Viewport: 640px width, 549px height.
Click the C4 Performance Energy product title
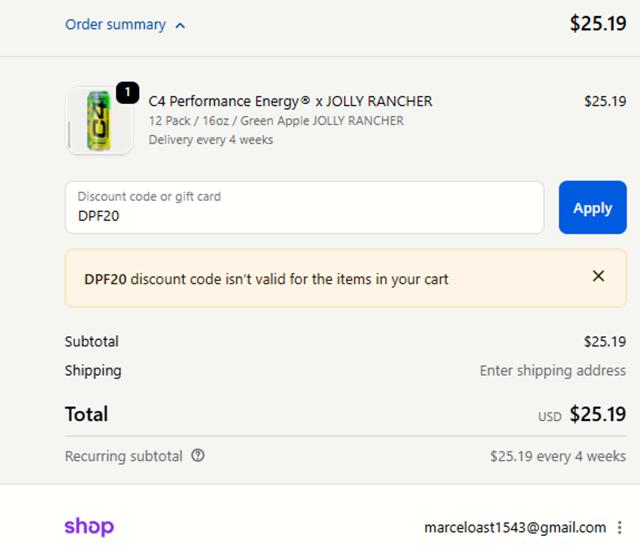pyautogui.click(x=290, y=101)
